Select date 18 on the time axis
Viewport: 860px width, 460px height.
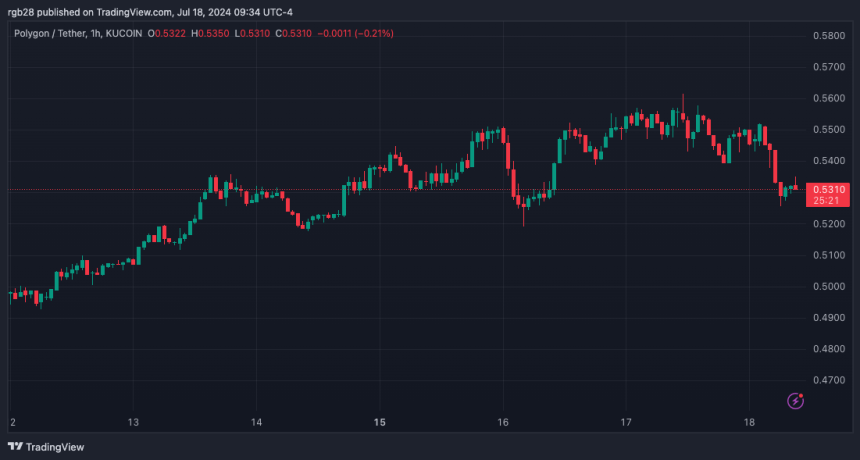(749, 422)
